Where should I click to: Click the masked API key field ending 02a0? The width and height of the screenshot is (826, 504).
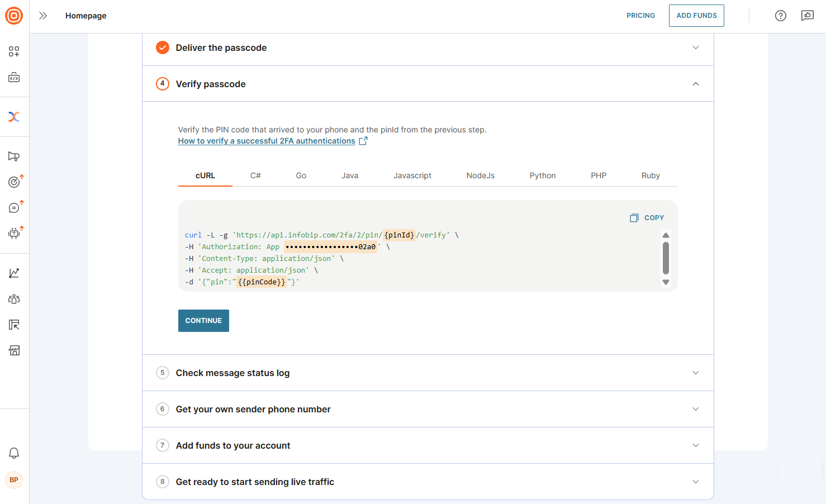click(x=331, y=246)
